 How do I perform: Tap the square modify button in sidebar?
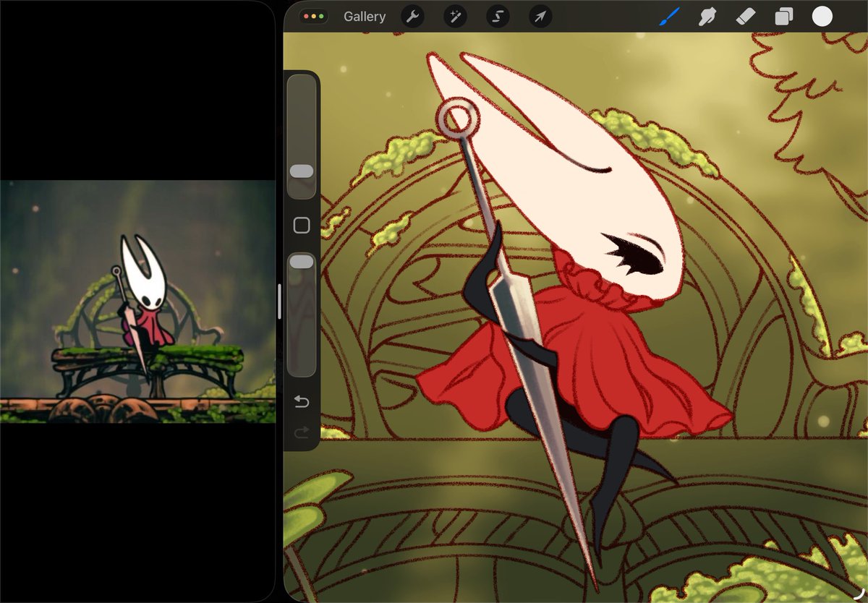click(302, 226)
